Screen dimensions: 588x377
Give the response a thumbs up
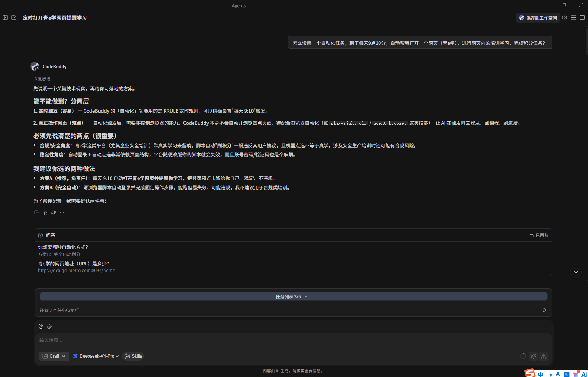(x=45, y=213)
